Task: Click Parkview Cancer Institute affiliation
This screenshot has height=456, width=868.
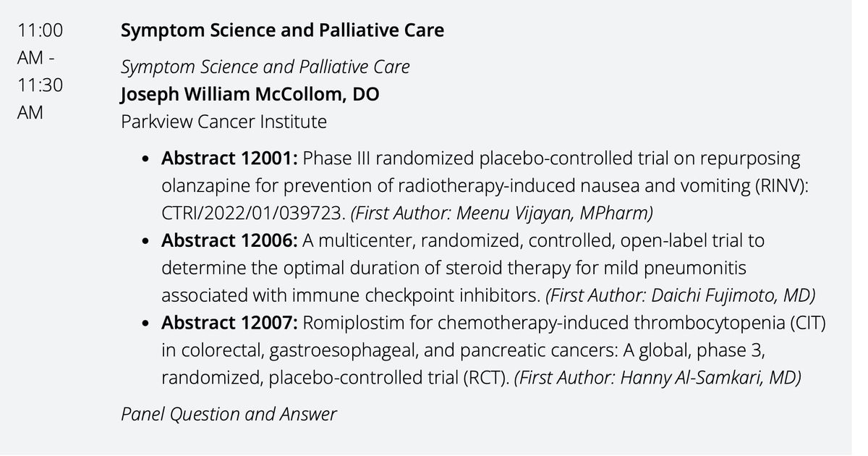Action: tap(224, 121)
